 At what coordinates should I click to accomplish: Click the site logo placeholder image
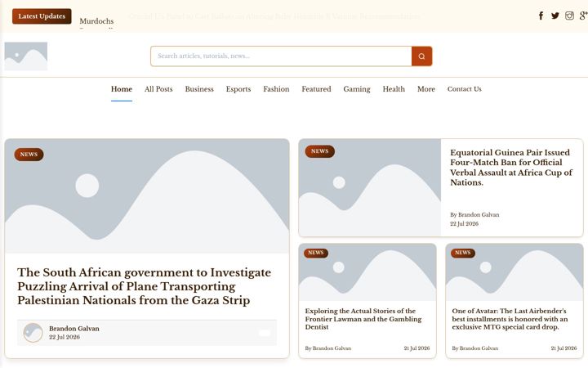click(x=26, y=56)
